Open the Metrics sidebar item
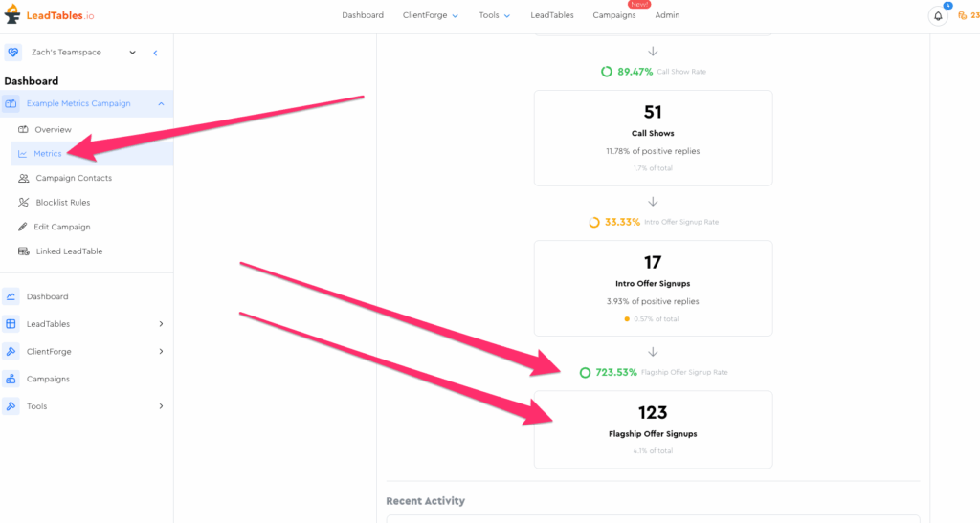This screenshot has width=980, height=523. (47, 153)
